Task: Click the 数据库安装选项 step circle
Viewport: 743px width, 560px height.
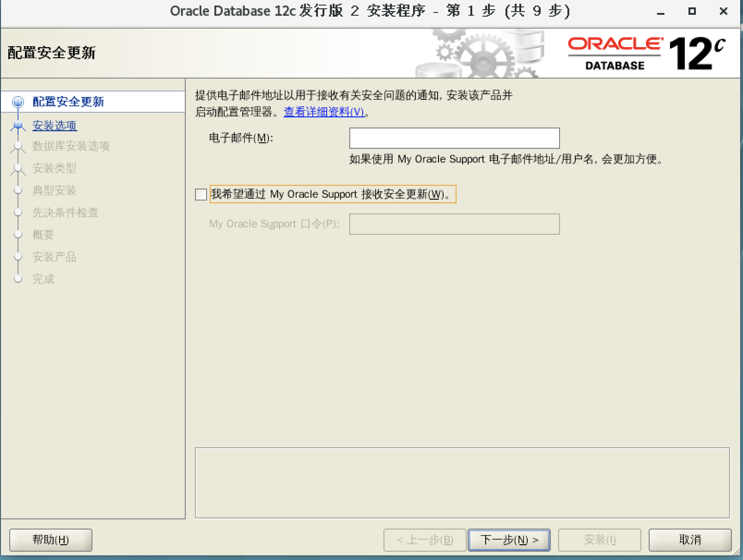Action: tap(18, 146)
